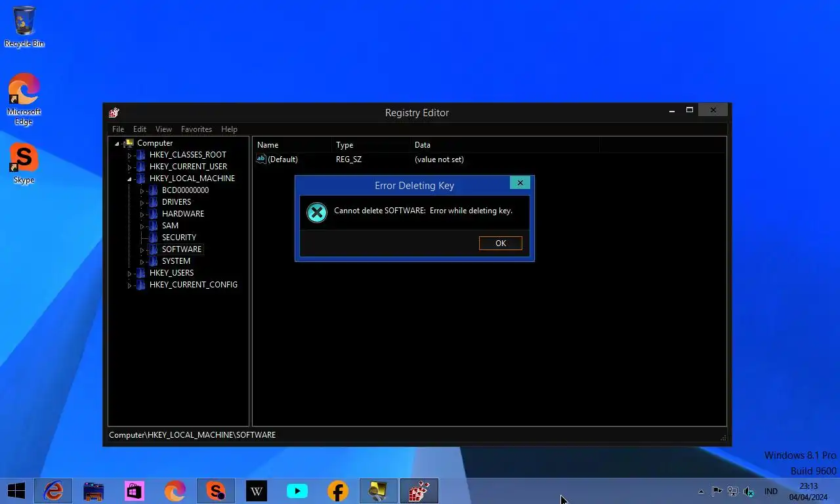Show hidden system tray icons

click(x=701, y=492)
